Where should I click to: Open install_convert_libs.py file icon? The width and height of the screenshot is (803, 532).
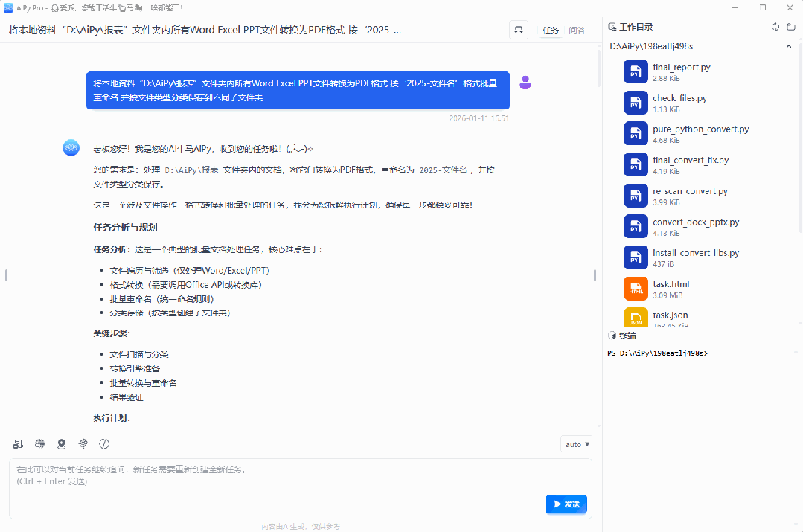coord(636,257)
